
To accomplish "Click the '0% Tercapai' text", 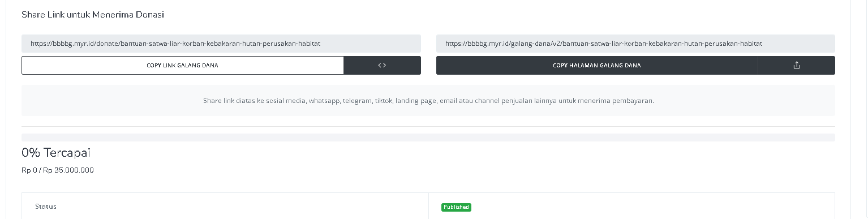I will click(x=56, y=153).
